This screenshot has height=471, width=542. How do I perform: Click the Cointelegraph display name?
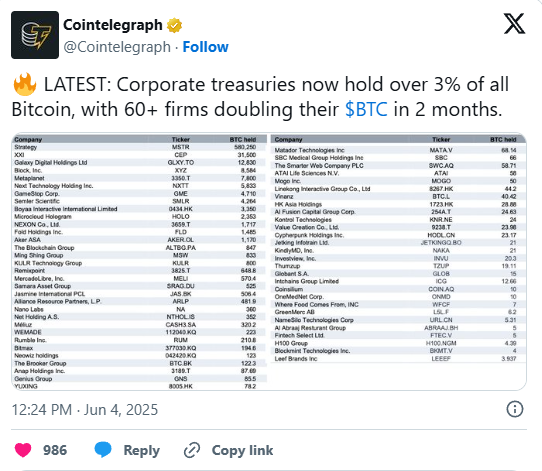(x=113, y=25)
